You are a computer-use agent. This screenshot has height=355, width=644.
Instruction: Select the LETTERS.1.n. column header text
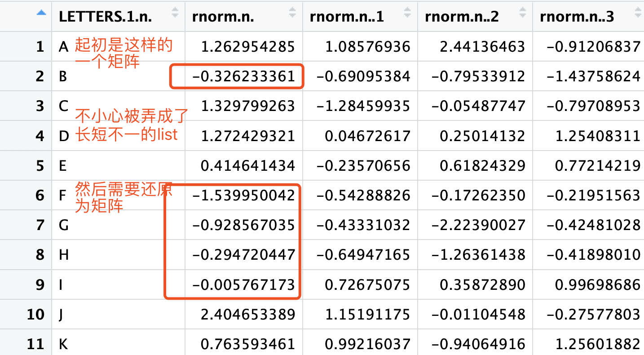[105, 17]
